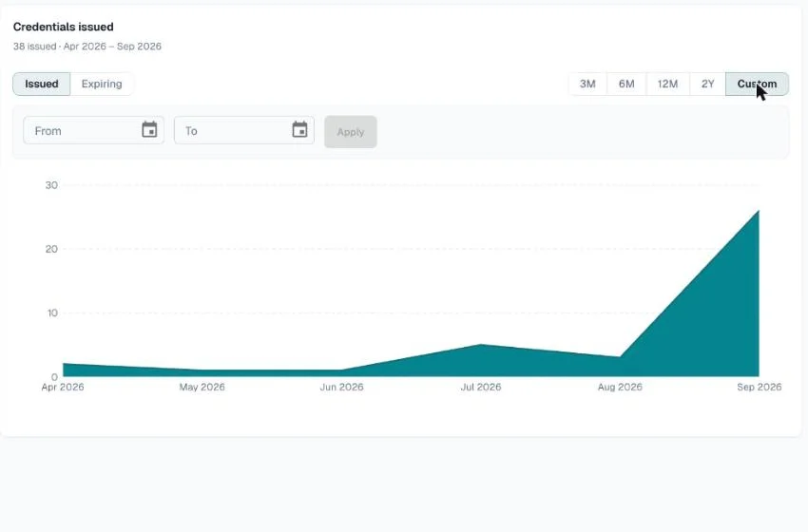Click the '10' y-axis value
Viewport: 808px width, 532px height.
(x=52, y=313)
